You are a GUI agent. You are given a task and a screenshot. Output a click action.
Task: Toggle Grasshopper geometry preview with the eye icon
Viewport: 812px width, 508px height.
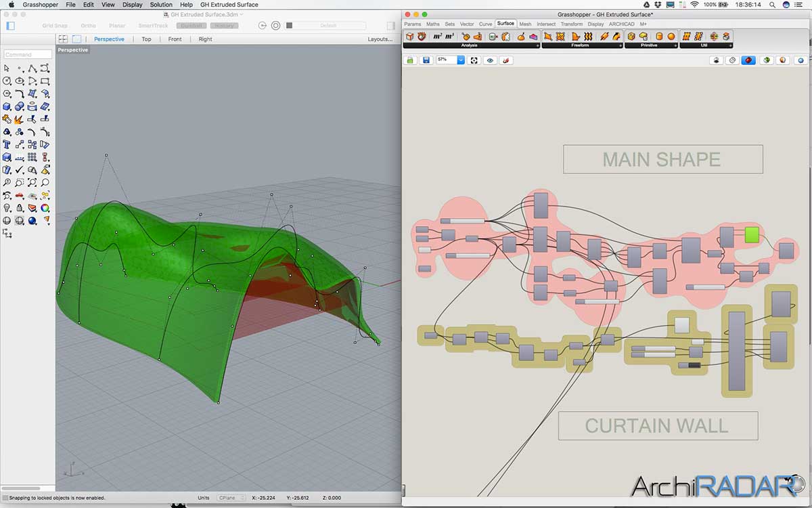490,60
